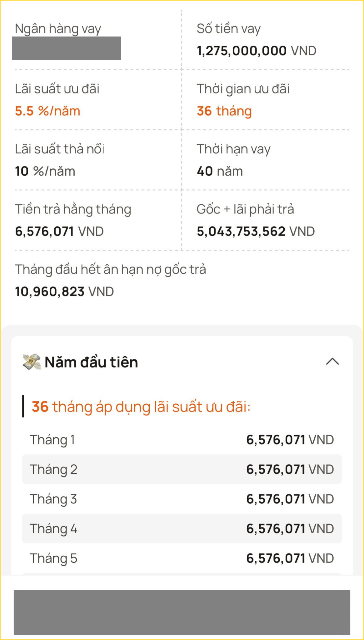
Task: Expand the first-year payment details chevron
Action: point(332,362)
